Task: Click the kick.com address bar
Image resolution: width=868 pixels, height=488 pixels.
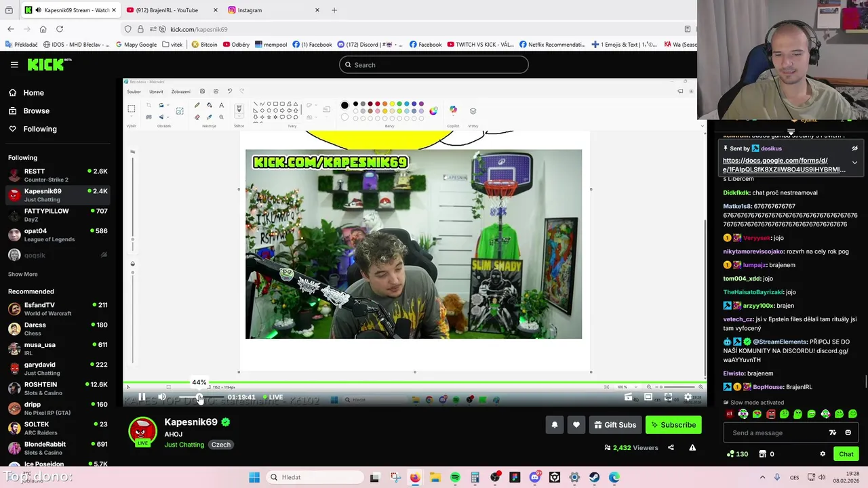Action: [x=407, y=29]
